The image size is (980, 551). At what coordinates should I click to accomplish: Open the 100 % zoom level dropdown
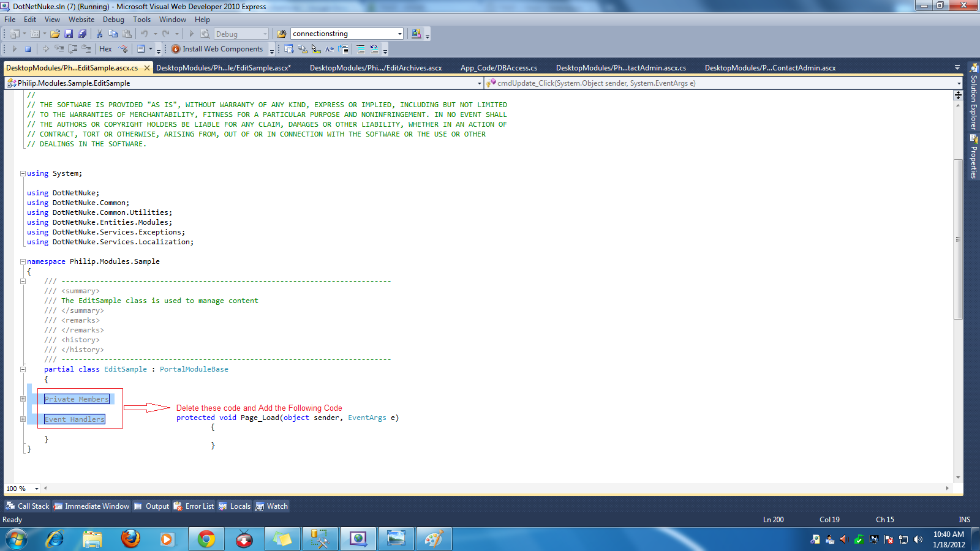pyautogui.click(x=37, y=489)
